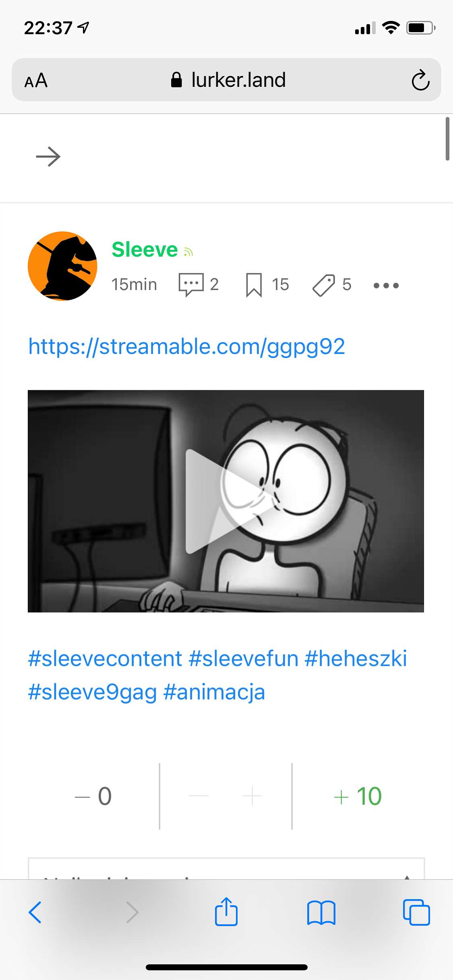
Task: Open Safari bookmarks book icon
Action: (x=321, y=912)
